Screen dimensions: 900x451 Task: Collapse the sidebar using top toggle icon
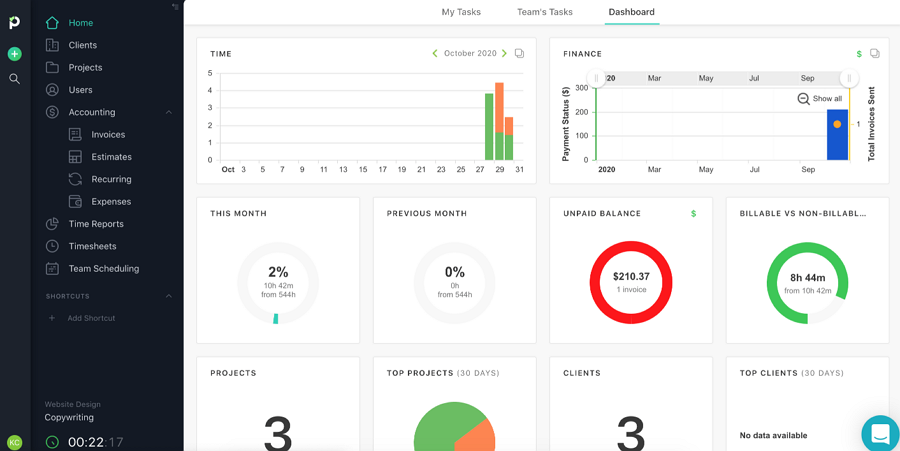tap(175, 6)
